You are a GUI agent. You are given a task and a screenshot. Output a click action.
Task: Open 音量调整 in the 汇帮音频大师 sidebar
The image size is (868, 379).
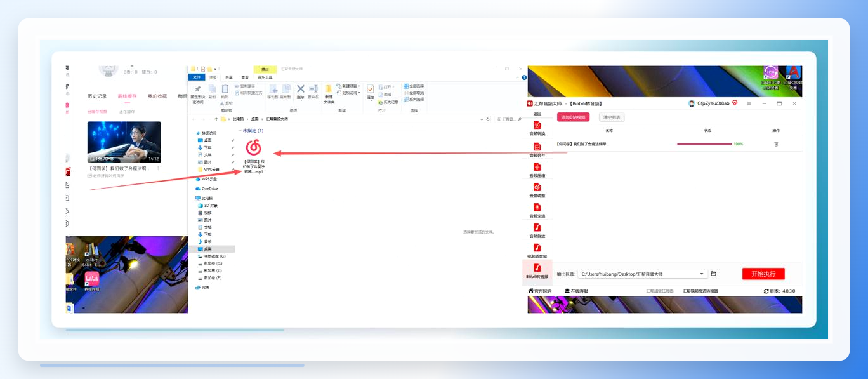click(x=537, y=189)
